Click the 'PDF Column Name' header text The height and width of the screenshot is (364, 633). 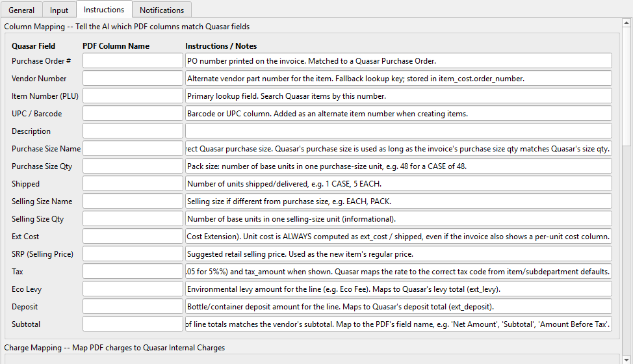(x=116, y=46)
